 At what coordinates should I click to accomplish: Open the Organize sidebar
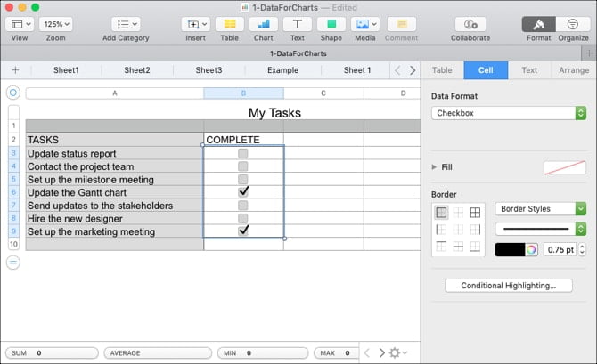tap(573, 24)
